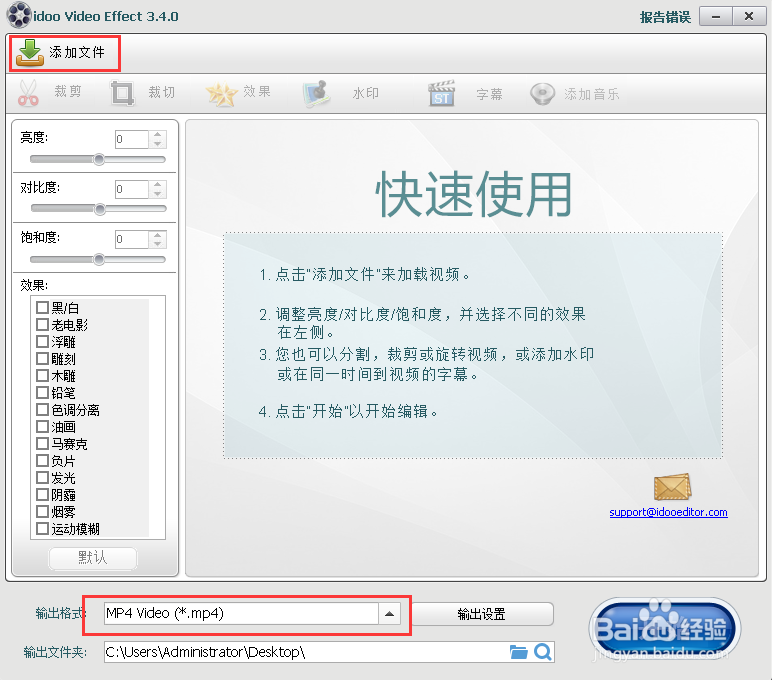Check the 运动模糊 effect option

[42, 529]
